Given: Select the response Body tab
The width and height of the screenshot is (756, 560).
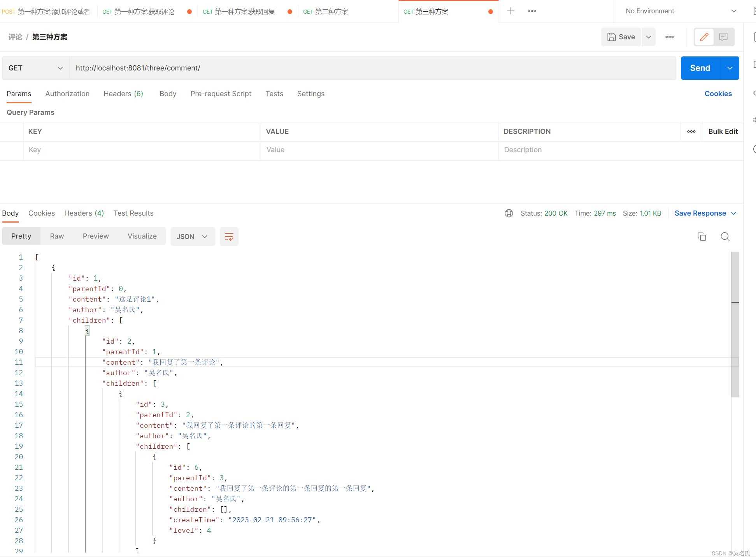Looking at the screenshot, I should 11,213.
